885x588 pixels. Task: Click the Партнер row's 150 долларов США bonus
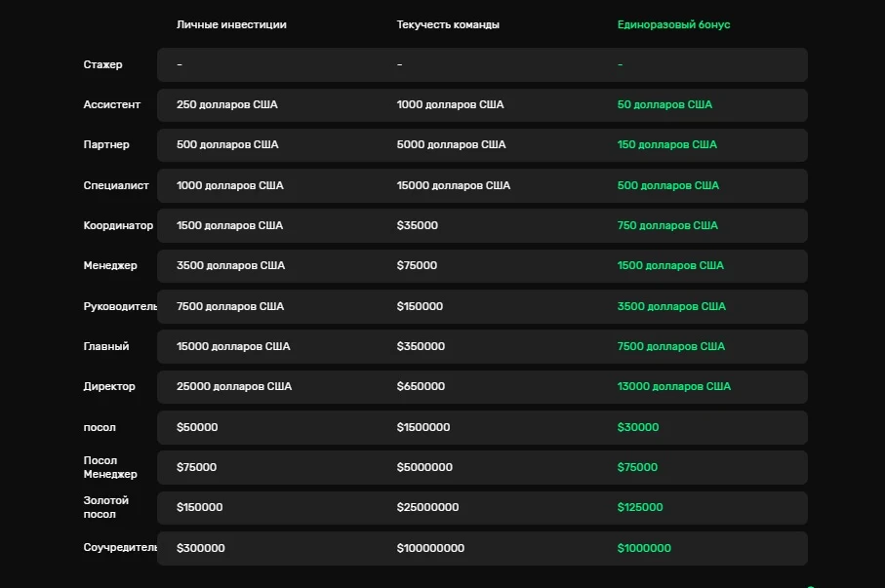coord(666,145)
